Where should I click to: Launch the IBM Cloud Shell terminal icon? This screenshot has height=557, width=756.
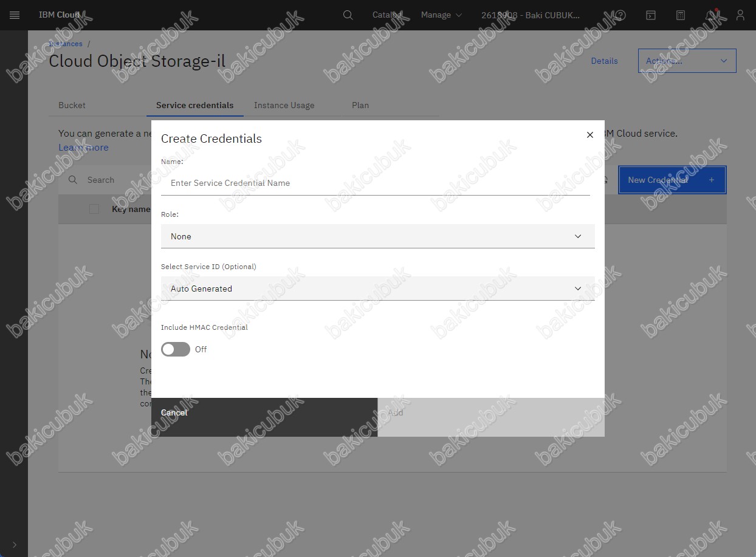click(x=650, y=15)
